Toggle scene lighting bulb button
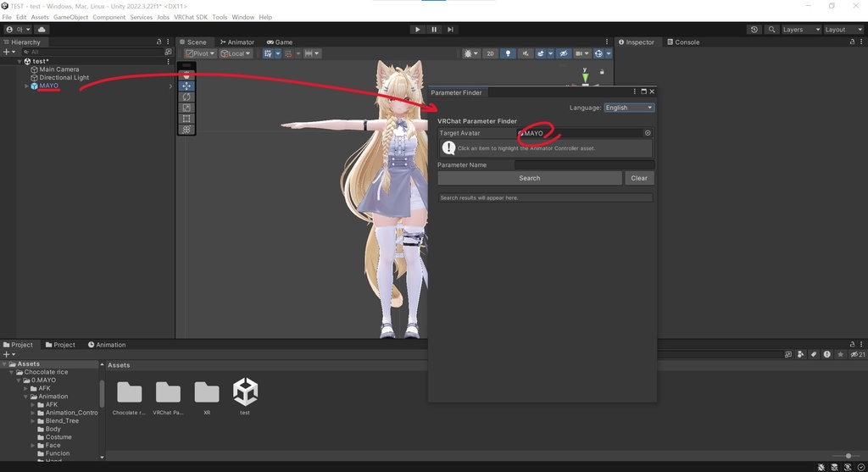 pos(508,53)
